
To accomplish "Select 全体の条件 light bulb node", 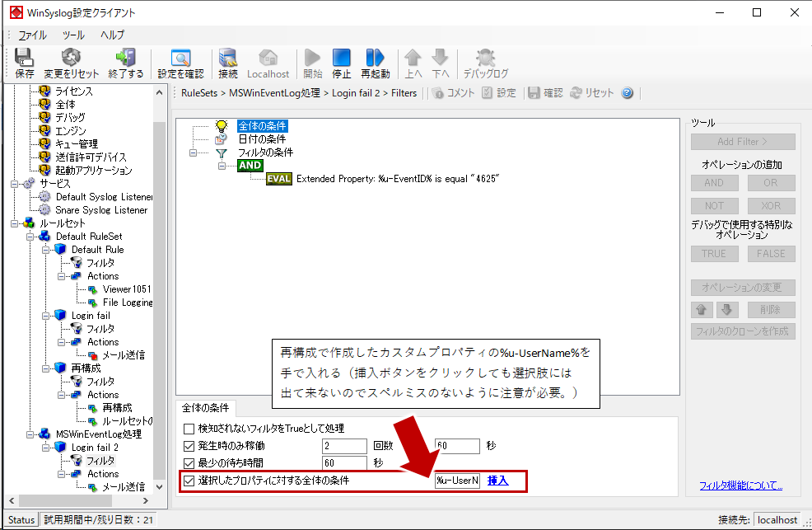I will pos(262,126).
